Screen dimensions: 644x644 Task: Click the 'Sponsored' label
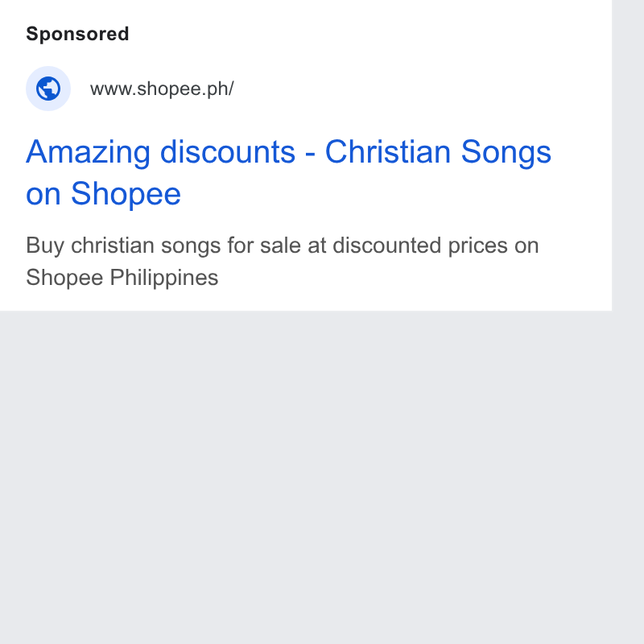[77, 34]
